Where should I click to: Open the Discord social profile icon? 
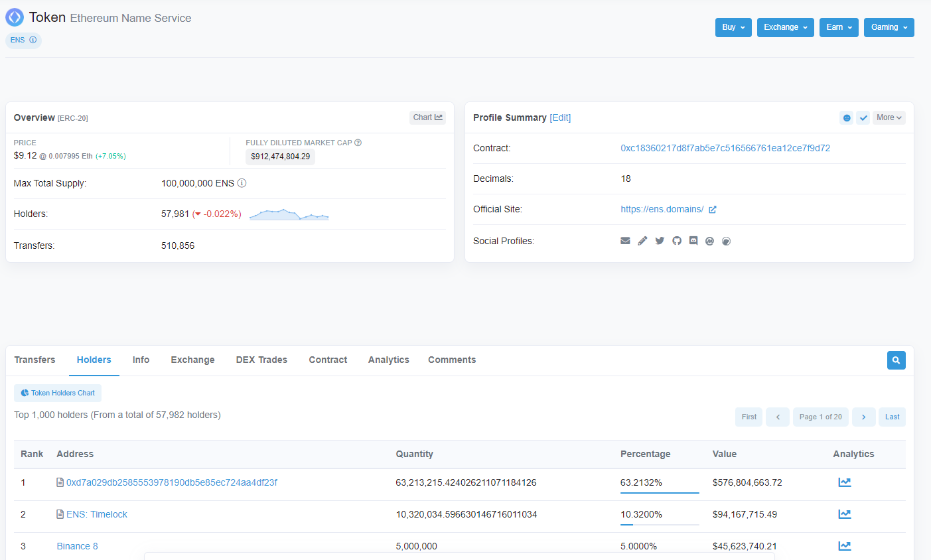[x=693, y=241]
